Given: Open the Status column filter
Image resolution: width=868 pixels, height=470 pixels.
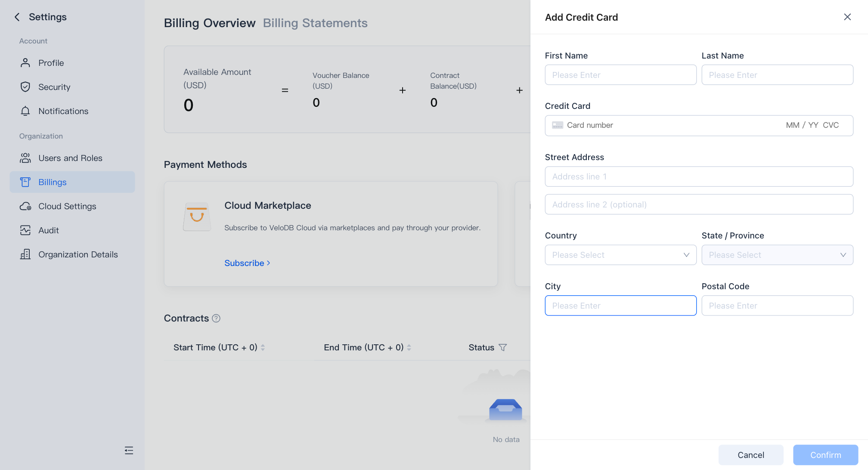Looking at the screenshot, I should click(502, 347).
